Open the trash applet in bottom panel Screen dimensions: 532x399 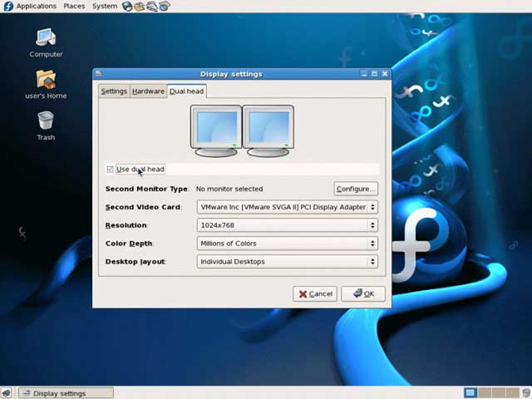[x=525, y=393]
